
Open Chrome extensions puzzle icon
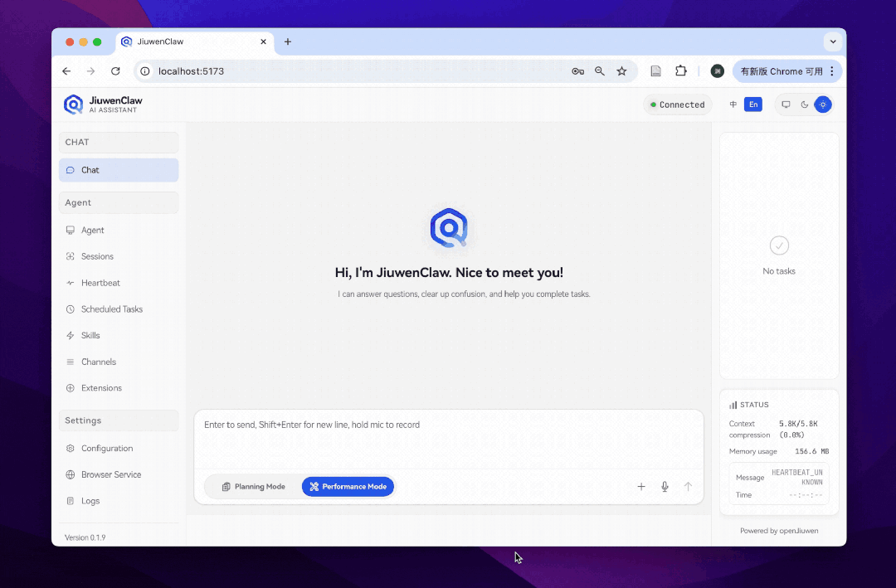(x=680, y=70)
